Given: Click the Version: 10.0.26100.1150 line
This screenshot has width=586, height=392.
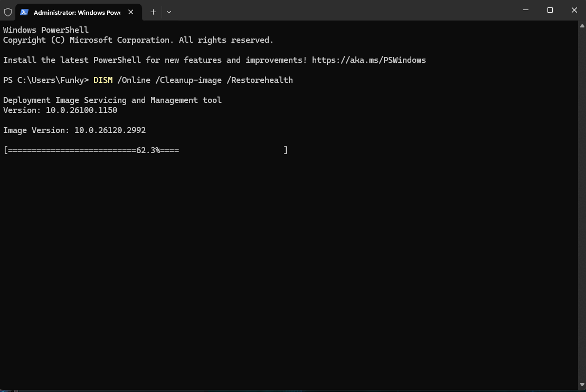Looking at the screenshot, I should coord(60,110).
